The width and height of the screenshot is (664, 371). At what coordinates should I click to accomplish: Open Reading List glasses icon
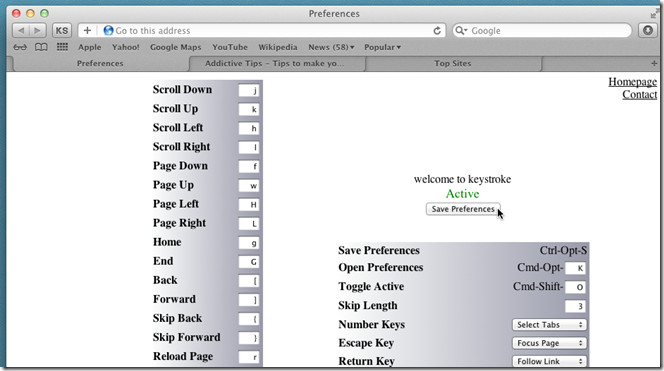[x=20, y=47]
